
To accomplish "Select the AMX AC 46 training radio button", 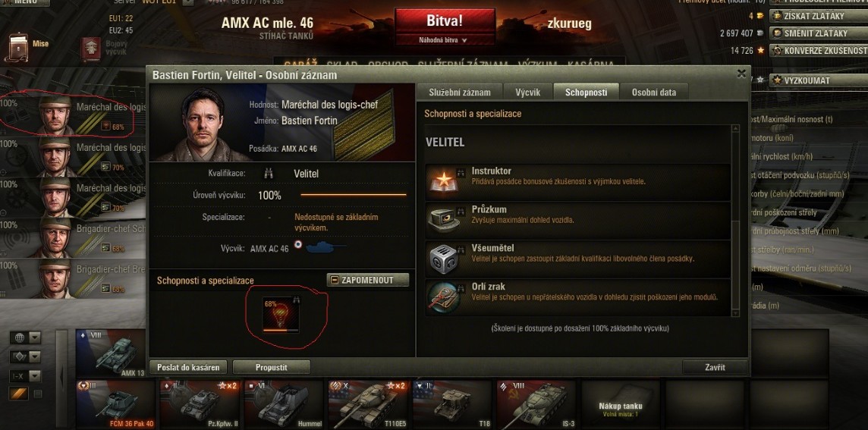I will point(298,244).
